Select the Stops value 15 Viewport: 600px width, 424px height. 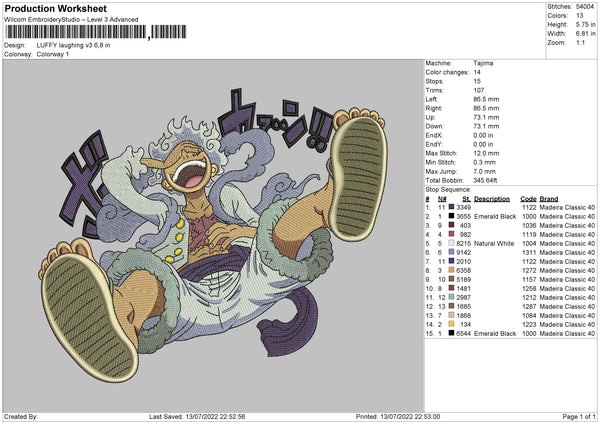click(477, 81)
